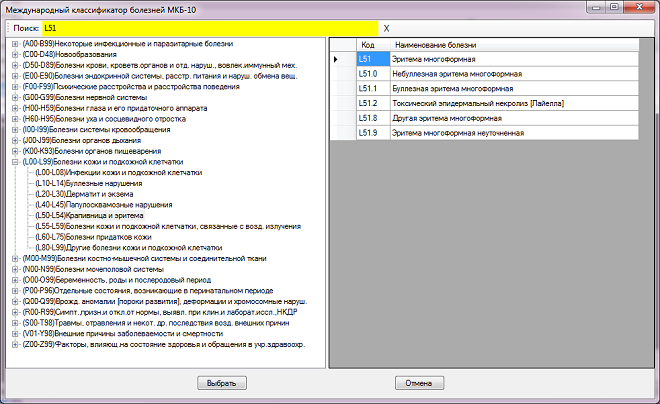The image size is (660, 404).
Task: Sort by the Код column header
Action: coord(373,45)
